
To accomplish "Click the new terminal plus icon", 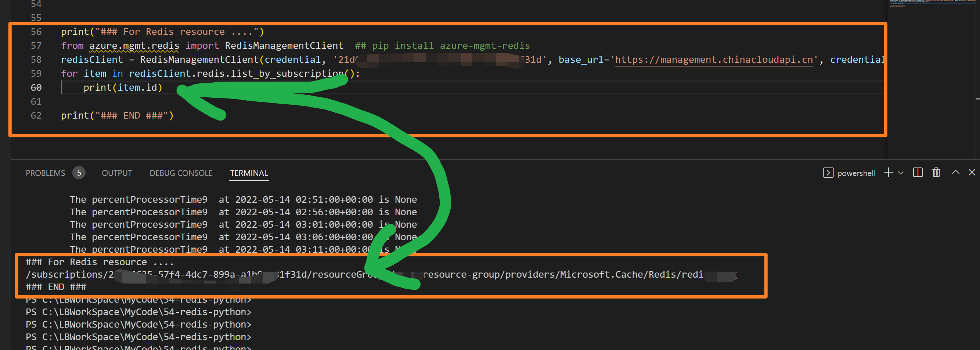I will click(888, 173).
